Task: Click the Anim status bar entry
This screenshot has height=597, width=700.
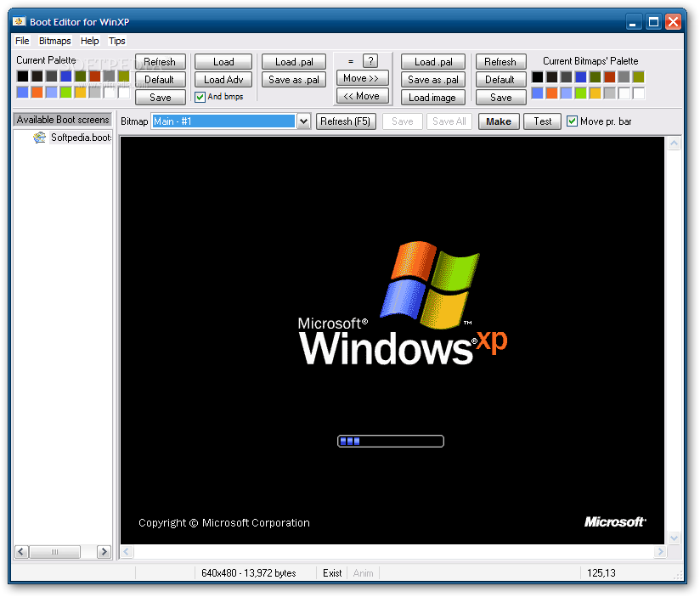Action: point(363,573)
